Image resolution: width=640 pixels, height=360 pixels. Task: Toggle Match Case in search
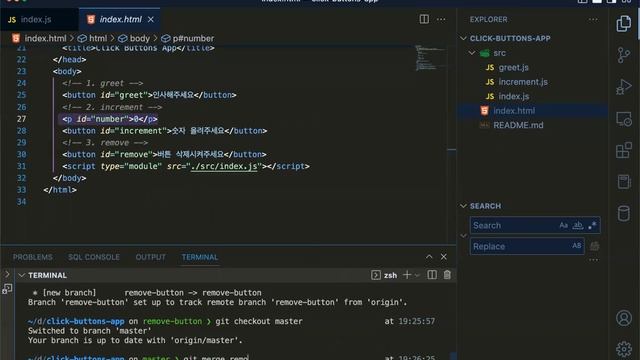[x=564, y=225]
